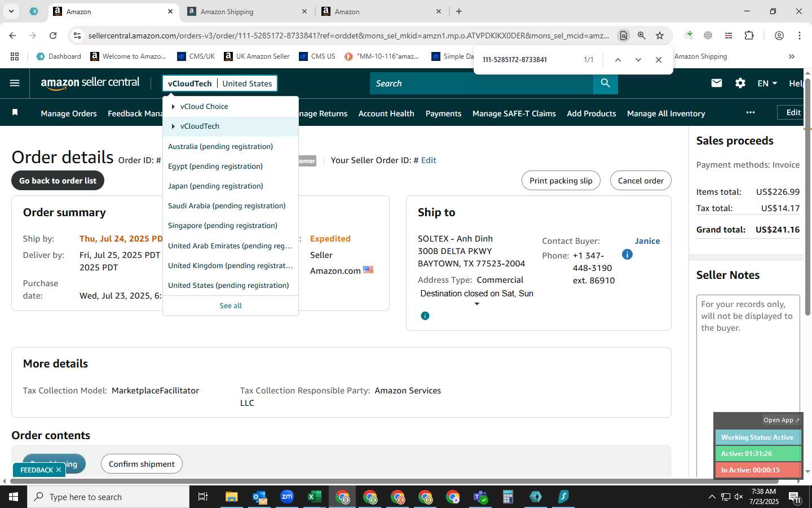Open File Explorer from the taskbar
The width and height of the screenshot is (812, 508).
pos(232,497)
